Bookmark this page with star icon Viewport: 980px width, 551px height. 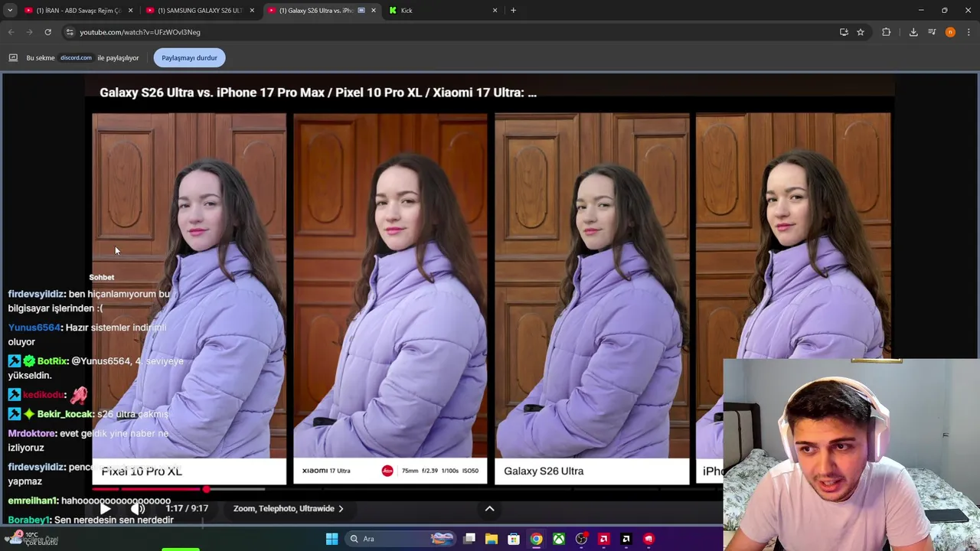click(x=861, y=32)
